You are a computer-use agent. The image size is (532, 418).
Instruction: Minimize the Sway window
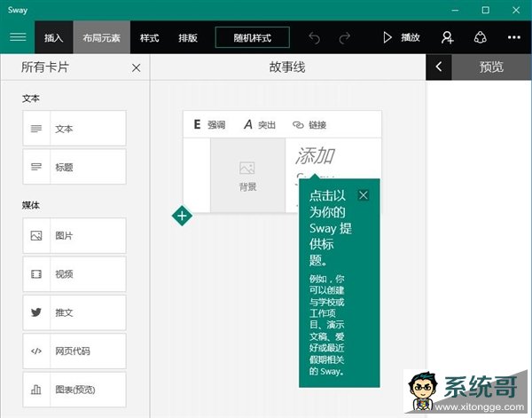(x=455, y=10)
